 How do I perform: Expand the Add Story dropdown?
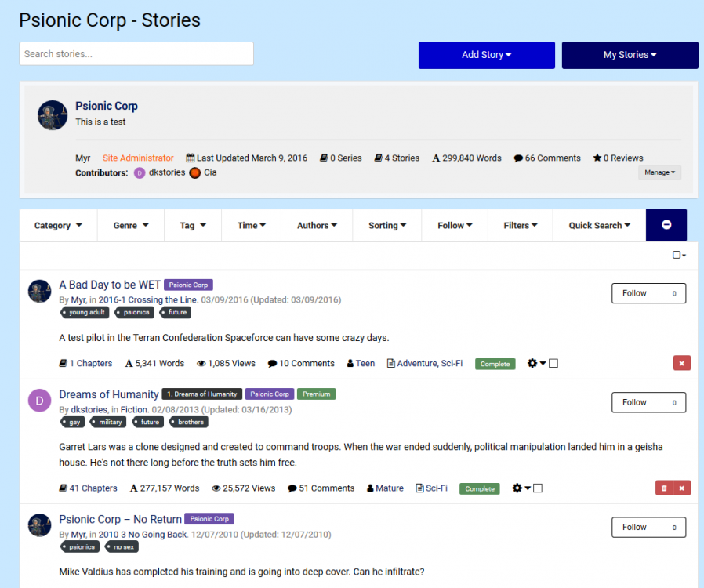click(486, 55)
